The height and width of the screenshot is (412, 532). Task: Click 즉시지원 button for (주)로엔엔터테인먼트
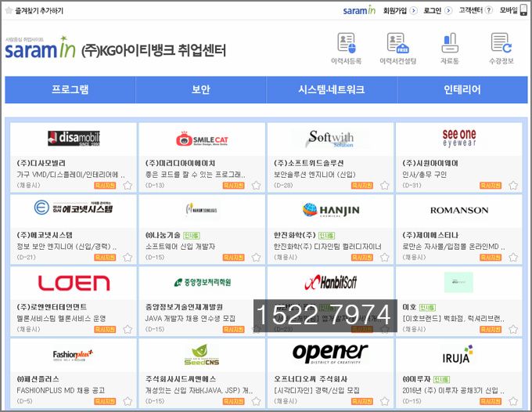105,330
